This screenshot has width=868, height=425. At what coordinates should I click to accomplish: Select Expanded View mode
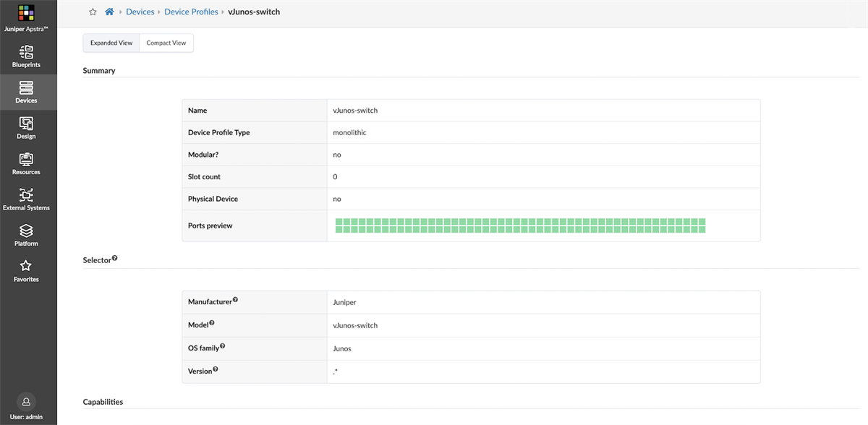coord(111,43)
